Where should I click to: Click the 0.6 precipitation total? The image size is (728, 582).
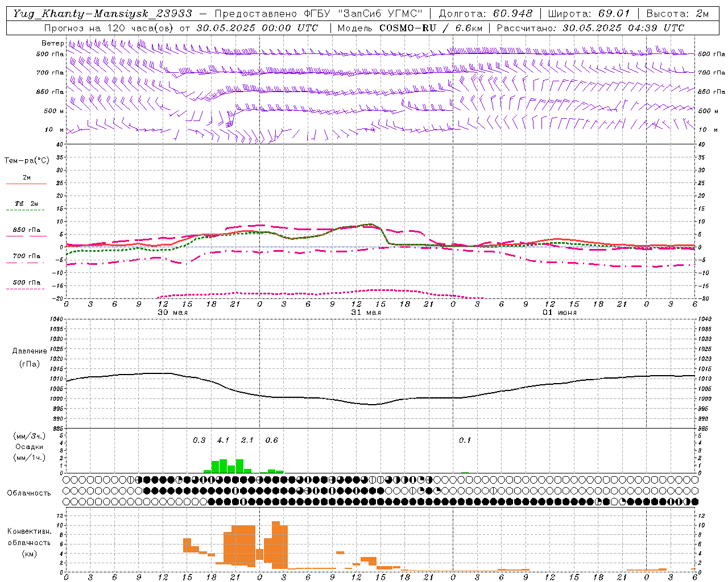pos(272,440)
